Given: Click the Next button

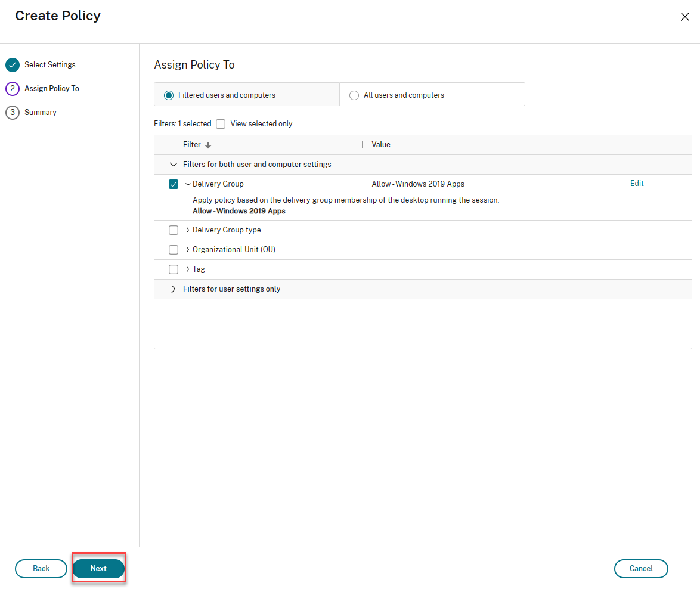Looking at the screenshot, I should click(x=98, y=569).
